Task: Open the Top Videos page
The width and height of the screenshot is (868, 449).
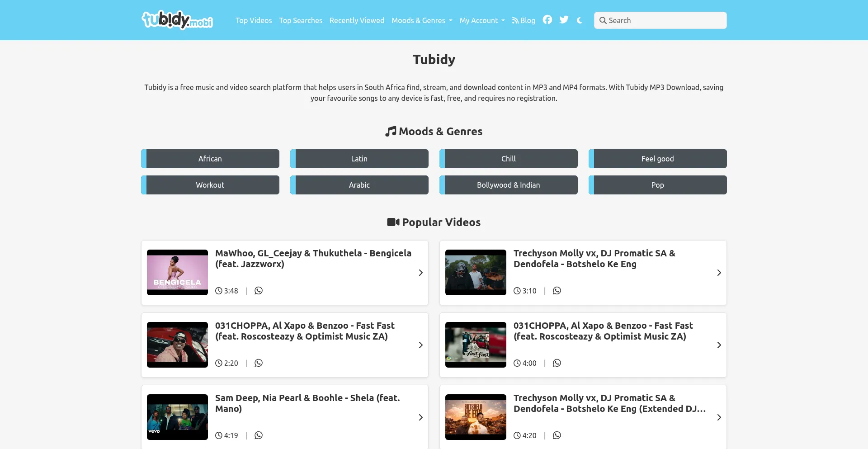Action: coord(254,20)
